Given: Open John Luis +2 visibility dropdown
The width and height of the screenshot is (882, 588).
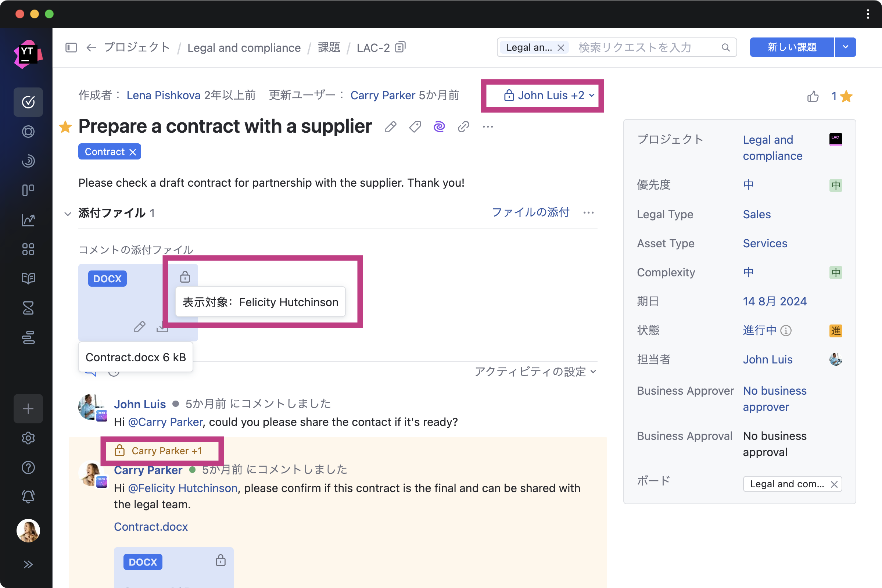Looking at the screenshot, I should (x=549, y=95).
